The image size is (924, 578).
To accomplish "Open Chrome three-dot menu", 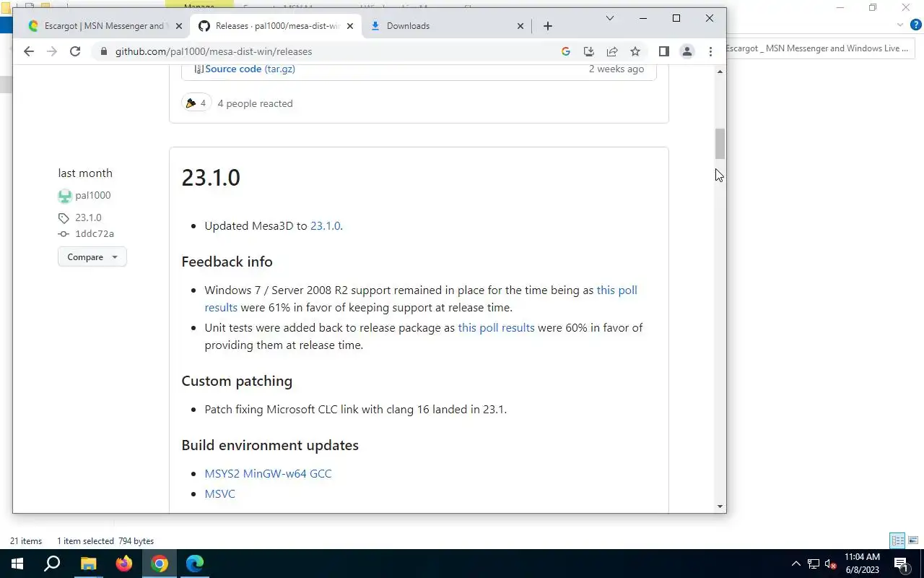I will click(x=710, y=51).
